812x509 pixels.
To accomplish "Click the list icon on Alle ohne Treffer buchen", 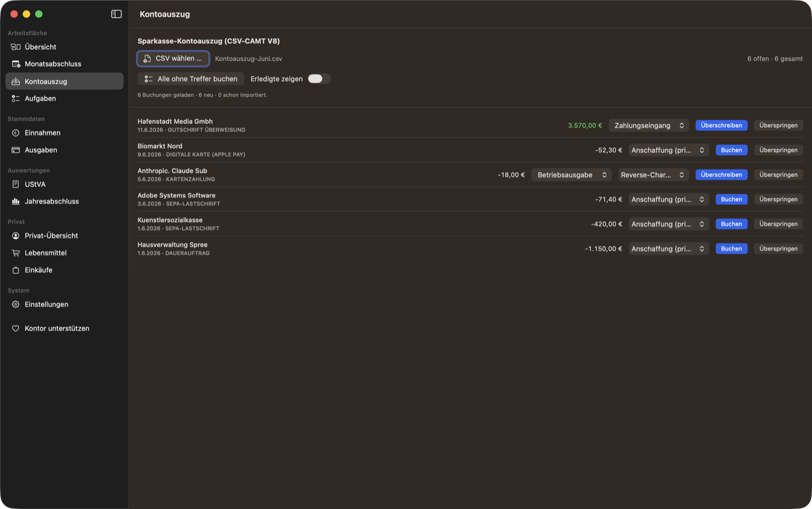I will [148, 79].
